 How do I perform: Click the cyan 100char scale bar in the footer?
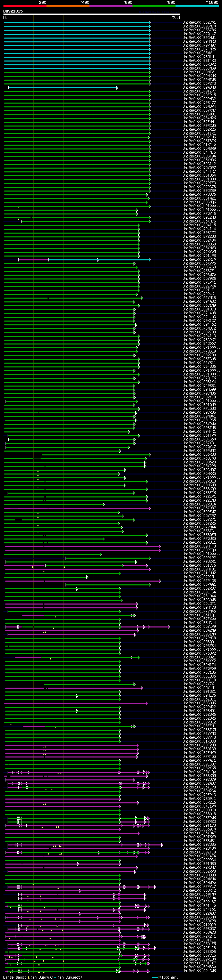pyautogui.click(x=155, y=977)
